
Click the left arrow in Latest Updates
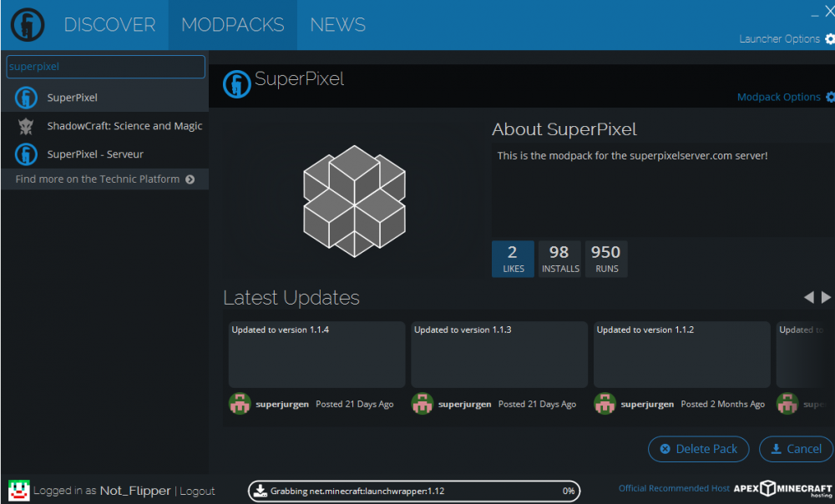click(x=807, y=296)
